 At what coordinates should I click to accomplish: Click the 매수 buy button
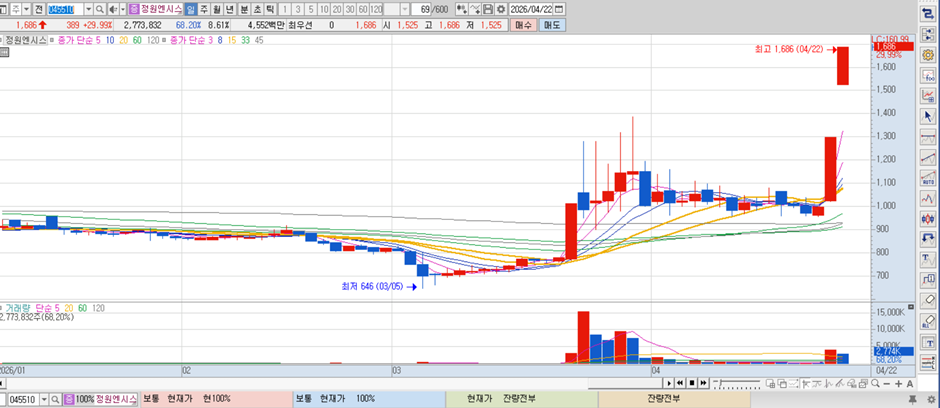523,25
